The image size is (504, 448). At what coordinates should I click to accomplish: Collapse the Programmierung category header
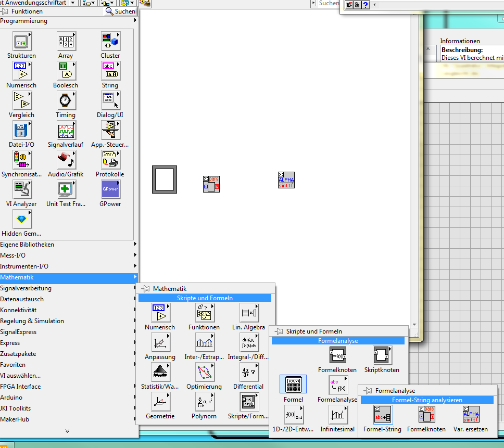(x=23, y=21)
